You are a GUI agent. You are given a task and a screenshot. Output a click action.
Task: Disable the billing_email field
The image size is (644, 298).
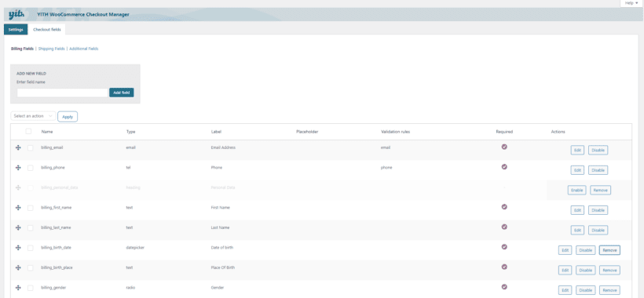pyautogui.click(x=598, y=150)
